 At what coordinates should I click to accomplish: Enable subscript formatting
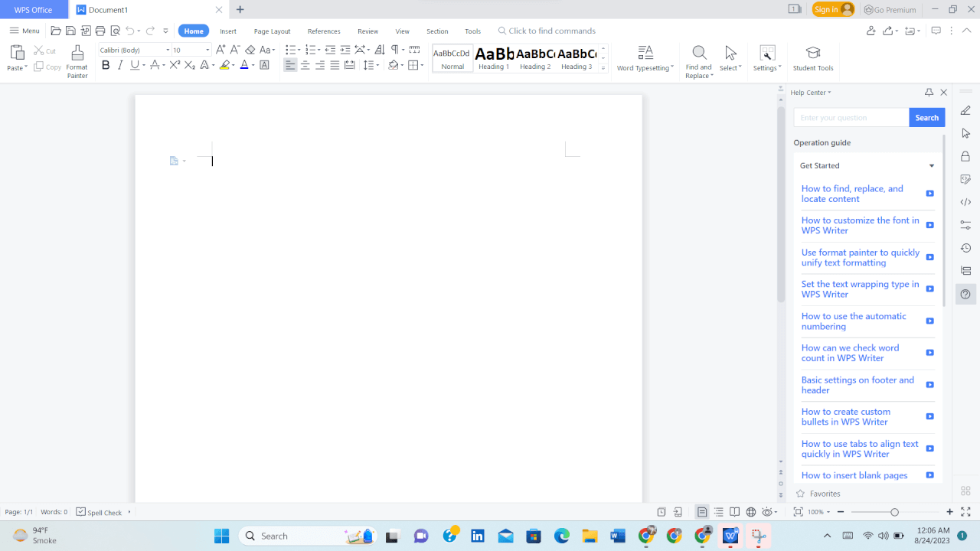(x=189, y=65)
